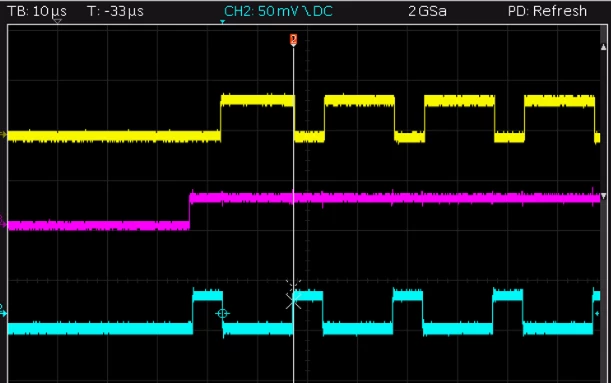Select the CH2: 50 mV DC channel label
This screenshot has width=611, height=383.
[x=278, y=11]
